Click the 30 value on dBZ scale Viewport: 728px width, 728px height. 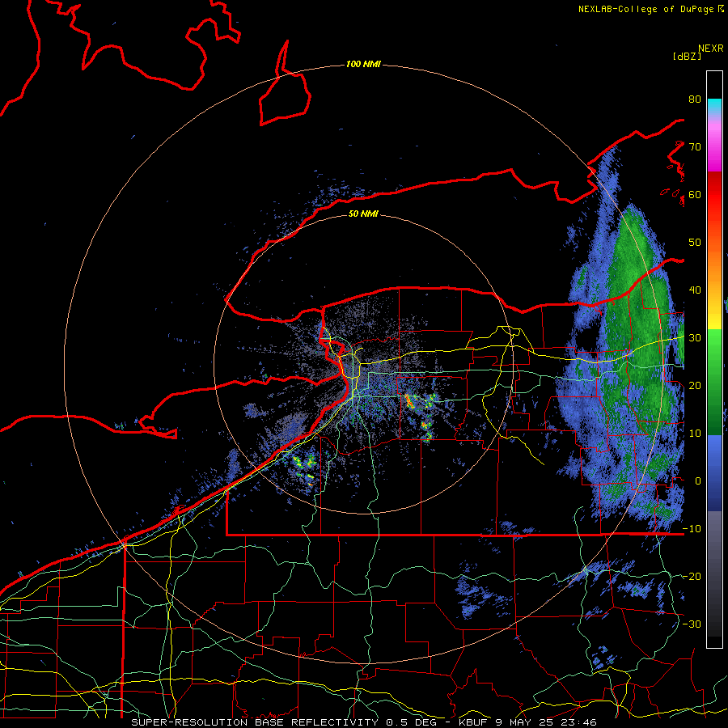(695, 338)
